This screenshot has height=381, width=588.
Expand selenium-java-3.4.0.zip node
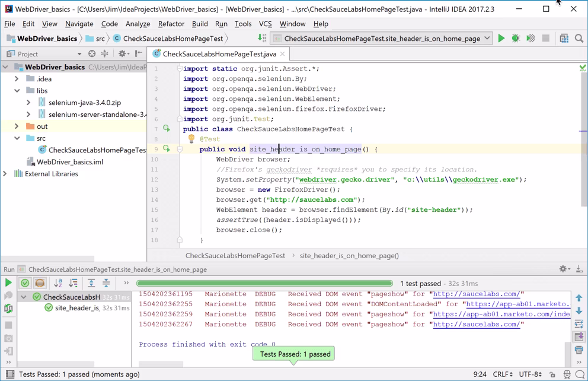(28, 103)
